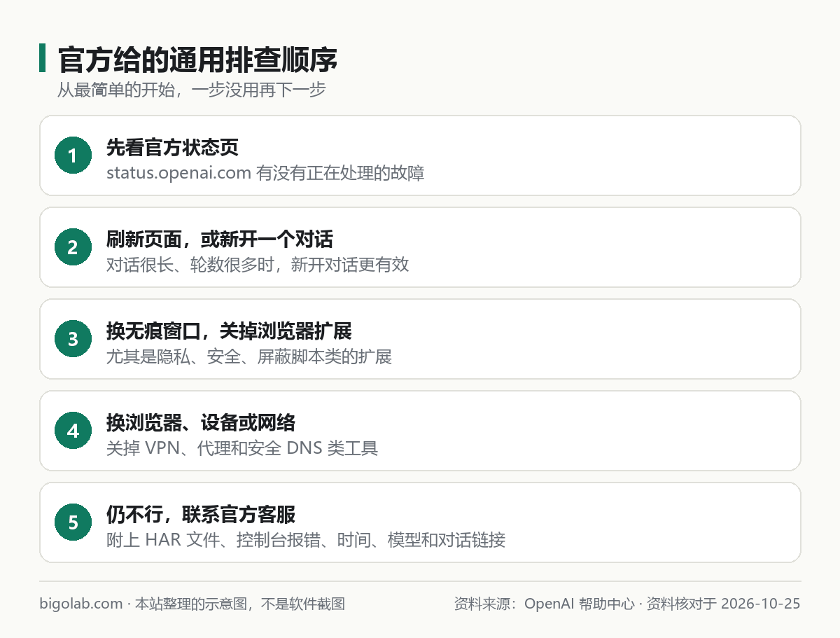840x638 pixels.
Task: Select the step title 仍不行,联系官方客服
Action: click(201, 515)
